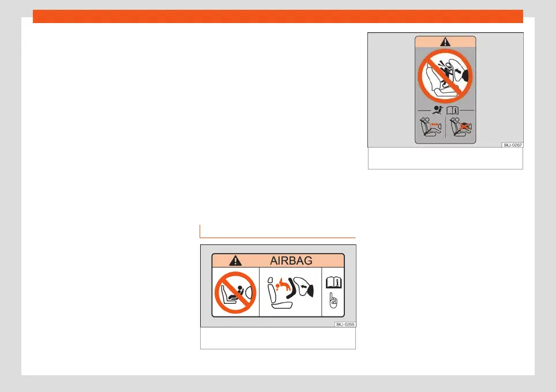Click the orange header bar
The image size is (556, 392).
pyautogui.click(x=278, y=16)
